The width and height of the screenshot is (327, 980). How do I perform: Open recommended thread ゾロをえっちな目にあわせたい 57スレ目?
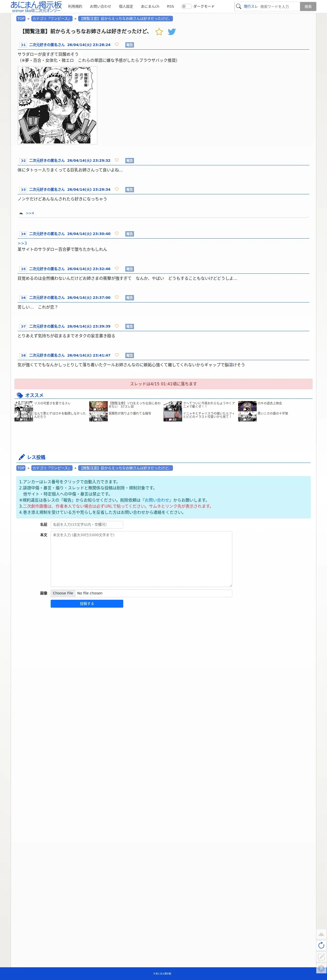(x=134, y=405)
